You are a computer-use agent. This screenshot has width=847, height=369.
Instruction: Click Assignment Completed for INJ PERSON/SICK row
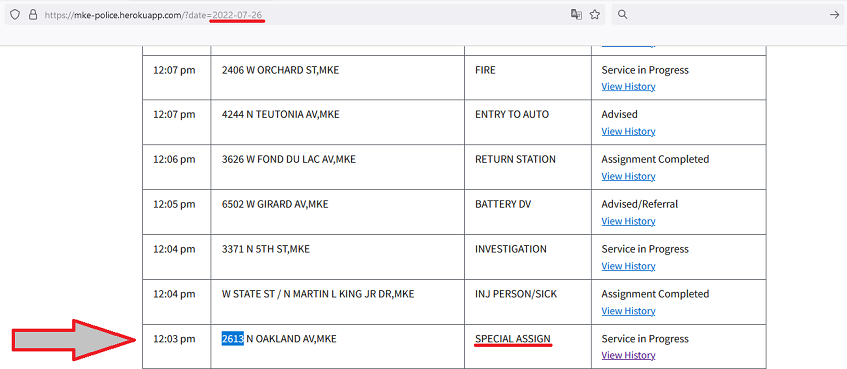pyautogui.click(x=655, y=294)
